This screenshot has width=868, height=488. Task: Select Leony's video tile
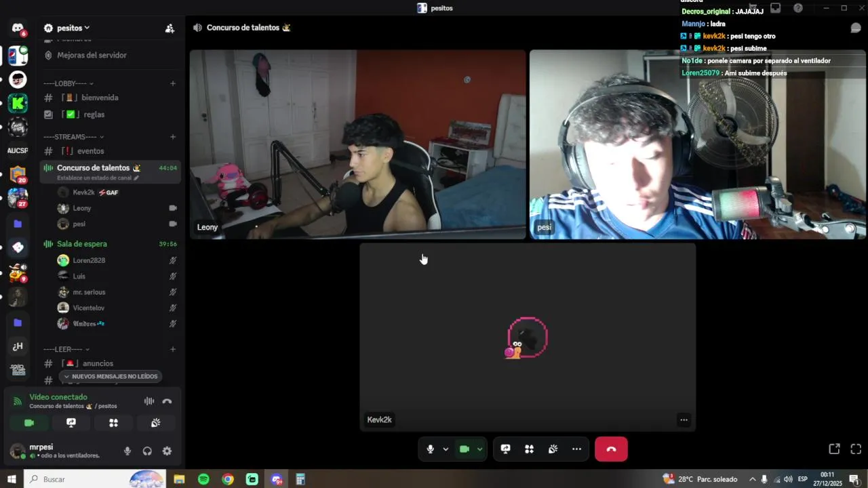[x=358, y=144]
